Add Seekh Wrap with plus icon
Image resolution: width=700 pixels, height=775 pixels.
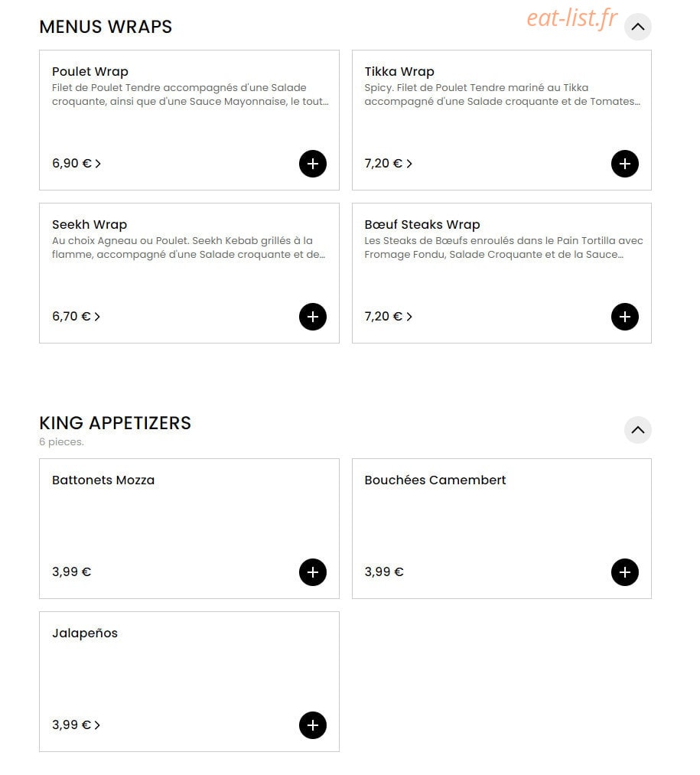(x=312, y=317)
